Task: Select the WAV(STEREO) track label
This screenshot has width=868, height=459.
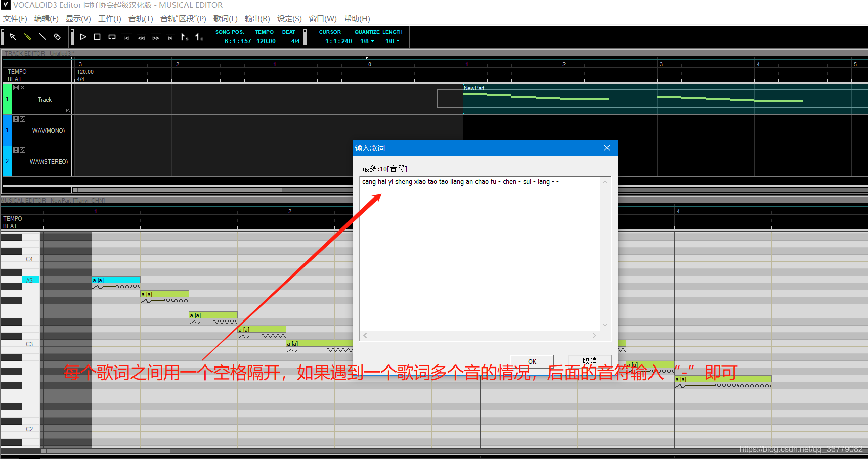Action: click(49, 162)
